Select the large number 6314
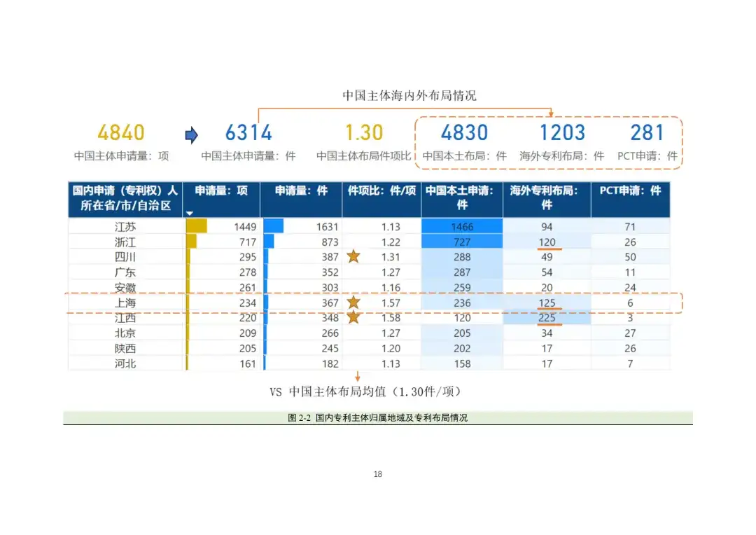Image resolution: width=756 pixels, height=535 pixels. [248, 132]
